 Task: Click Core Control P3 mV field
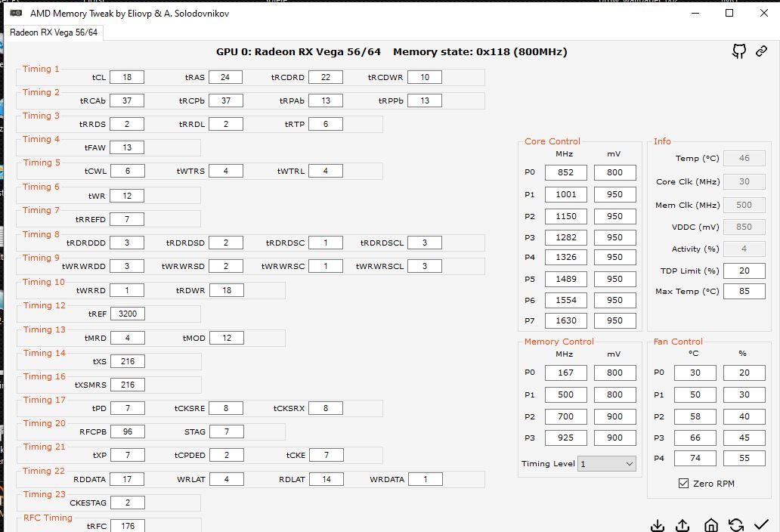(614, 237)
